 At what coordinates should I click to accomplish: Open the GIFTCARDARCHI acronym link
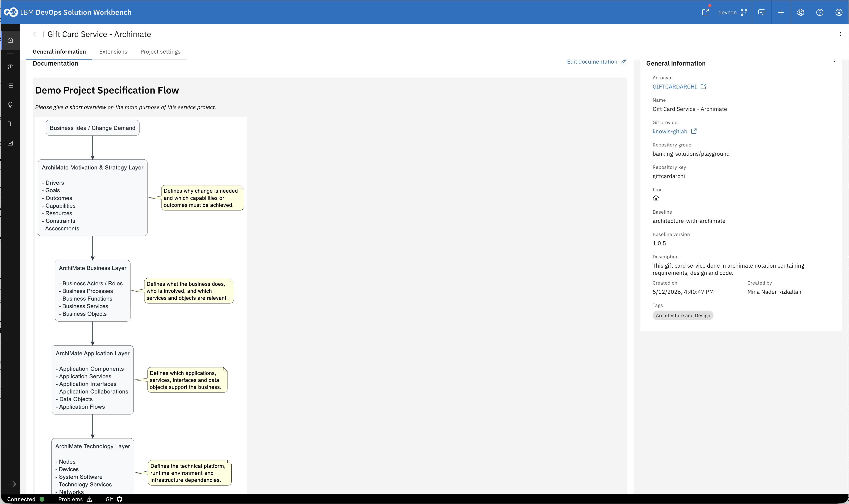[679, 87]
